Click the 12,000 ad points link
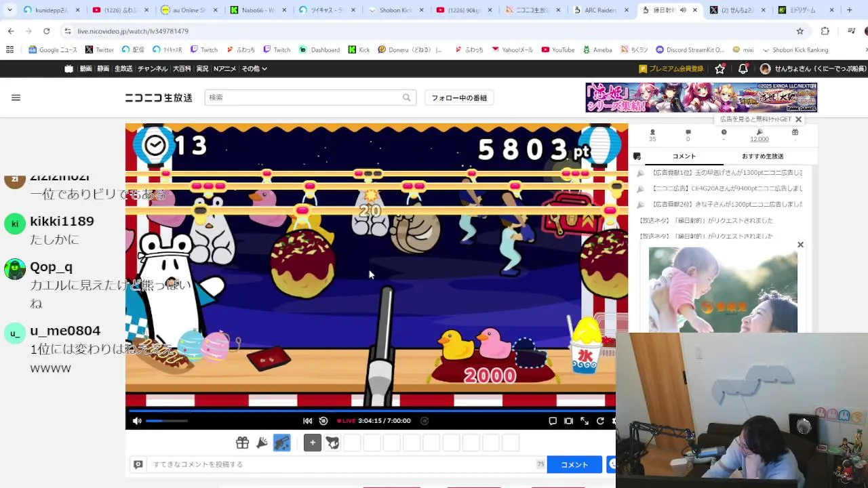Viewport: 868px width, 488px height. [759, 139]
